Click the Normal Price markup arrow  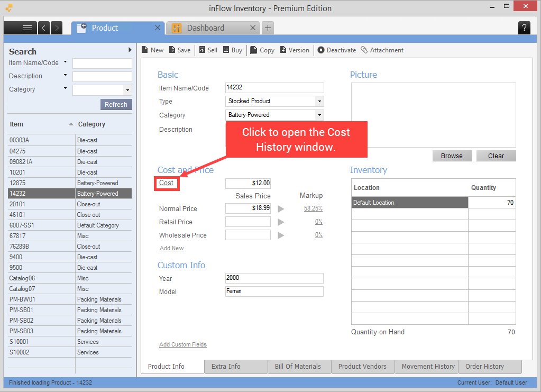pyautogui.click(x=281, y=209)
